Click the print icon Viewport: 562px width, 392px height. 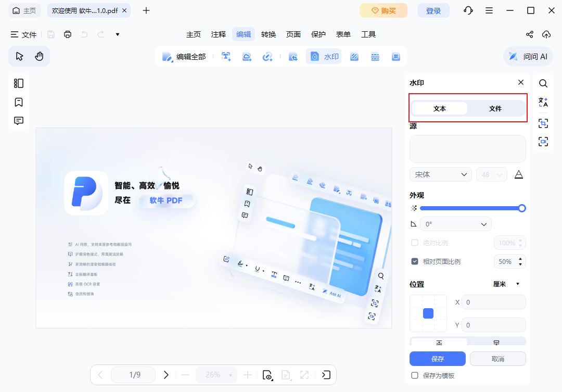click(x=67, y=34)
